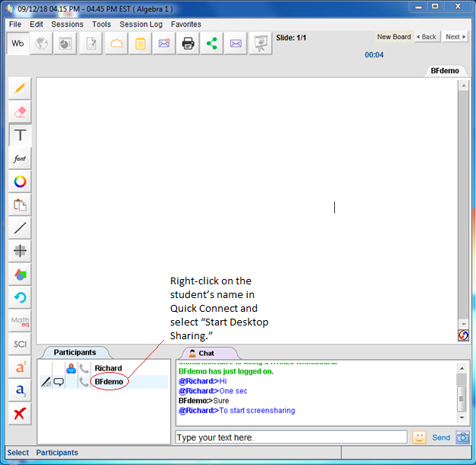This screenshot has height=465, width=476.
Task: Select the pencil drawing tool
Action: pyautogui.click(x=20, y=88)
